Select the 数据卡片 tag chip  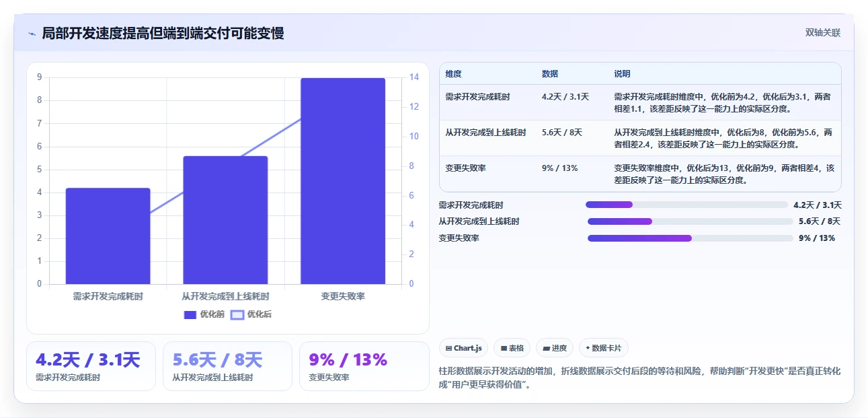[604, 348]
